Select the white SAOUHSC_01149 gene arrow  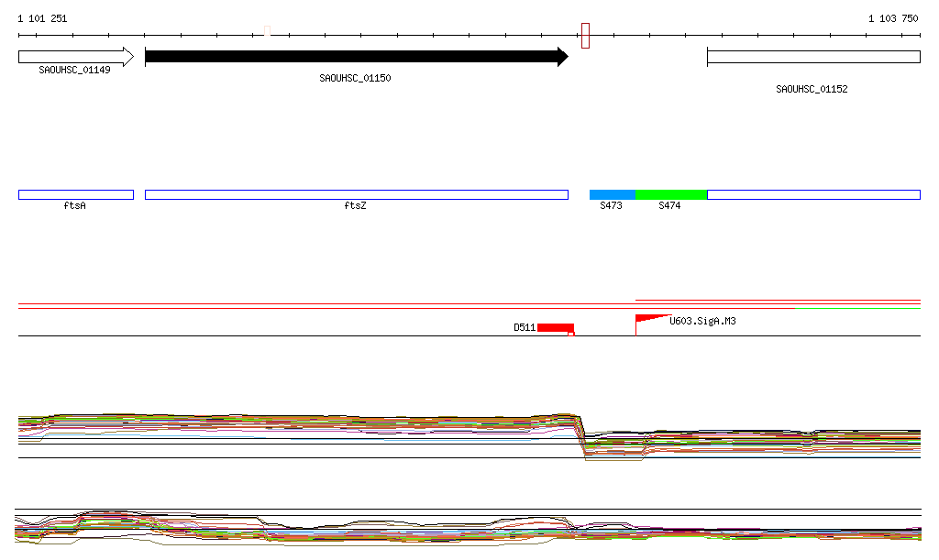click(75, 57)
